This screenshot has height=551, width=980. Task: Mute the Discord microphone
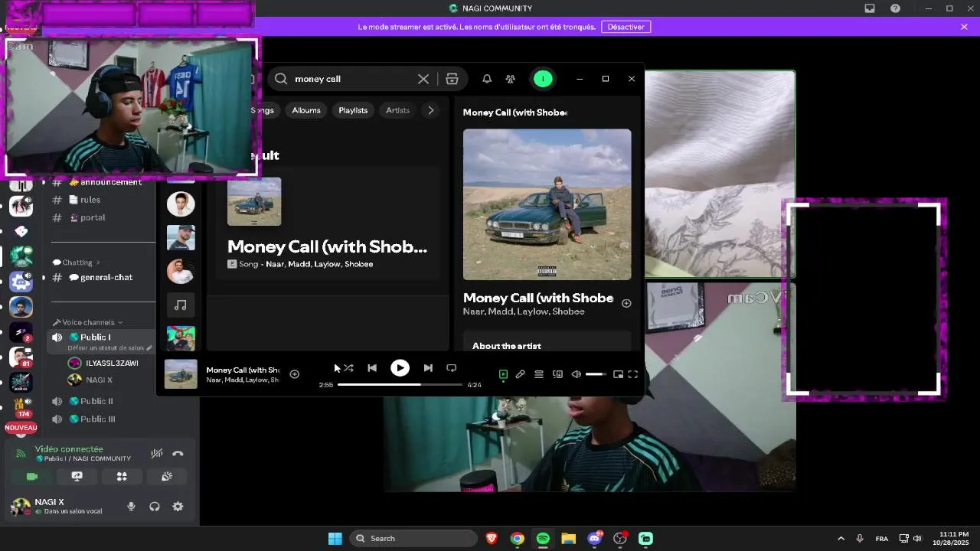coord(131,507)
